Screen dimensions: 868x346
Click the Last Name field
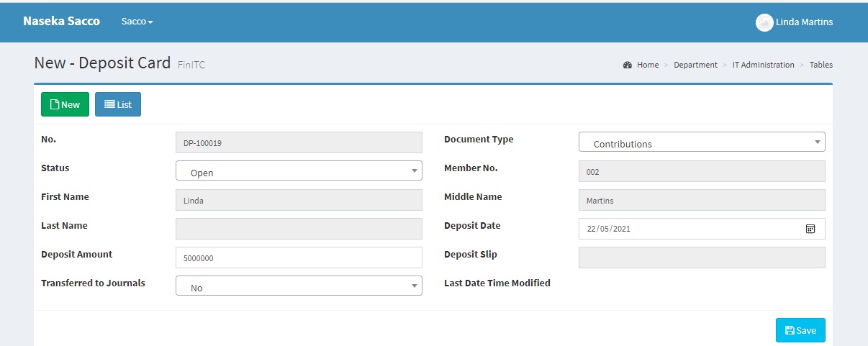pyautogui.click(x=299, y=229)
